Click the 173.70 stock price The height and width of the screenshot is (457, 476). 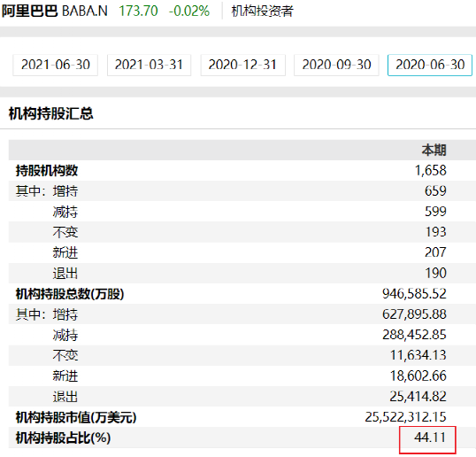tap(138, 12)
